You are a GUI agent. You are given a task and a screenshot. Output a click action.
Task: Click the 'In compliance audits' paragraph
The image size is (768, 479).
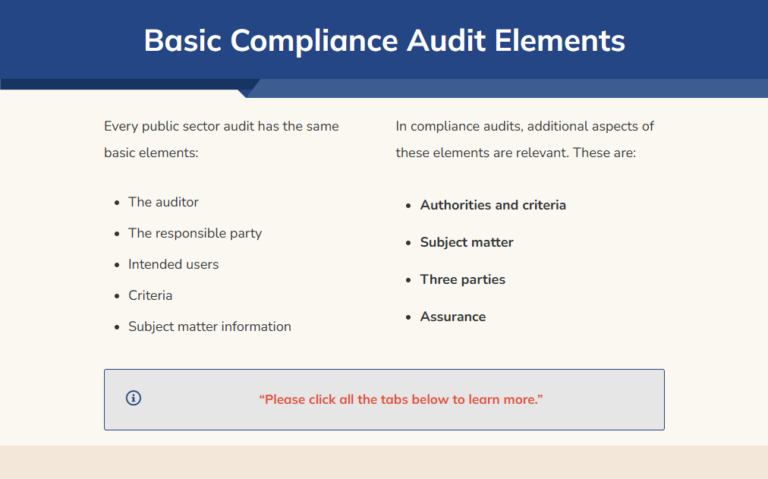coord(525,139)
